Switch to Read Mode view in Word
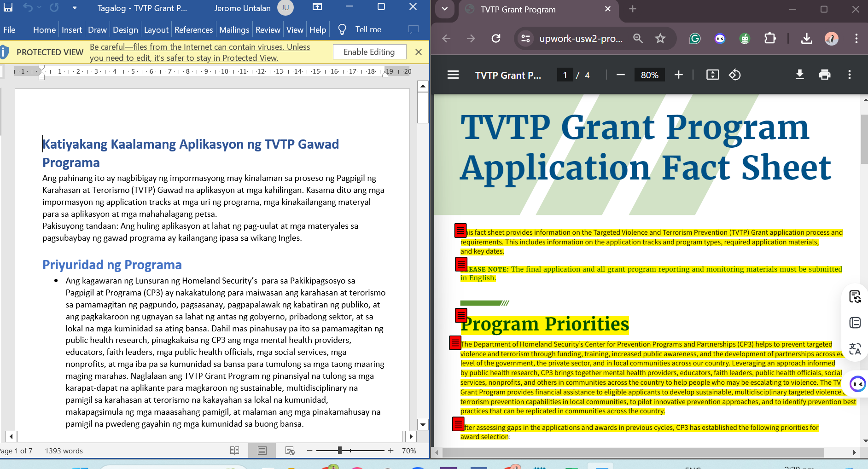868x469 pixels. [234, 451]
